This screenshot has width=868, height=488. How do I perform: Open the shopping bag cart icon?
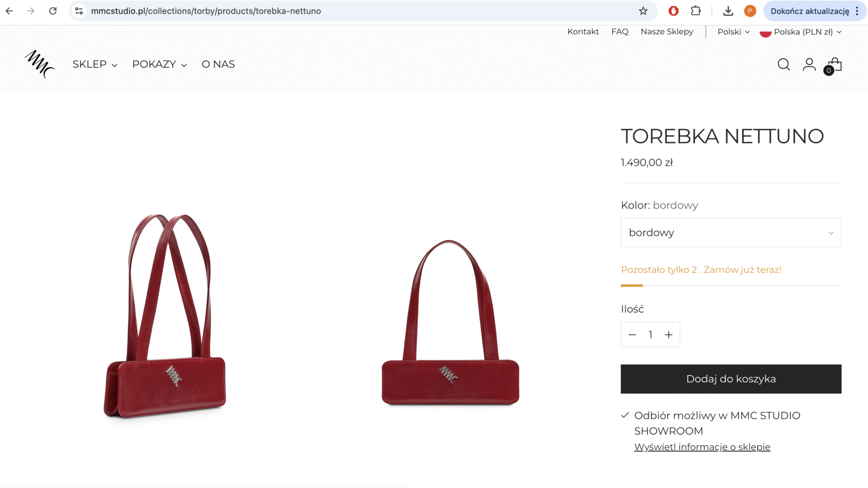point(834,65)
